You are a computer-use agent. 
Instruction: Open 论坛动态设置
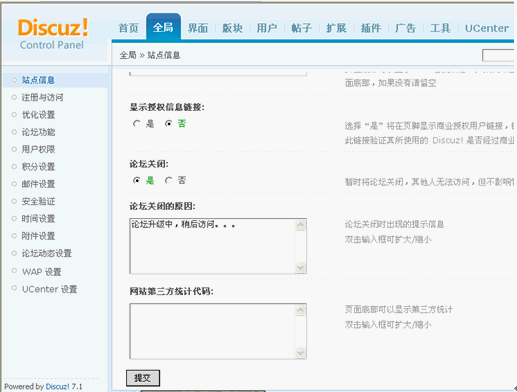coord(47,253)
